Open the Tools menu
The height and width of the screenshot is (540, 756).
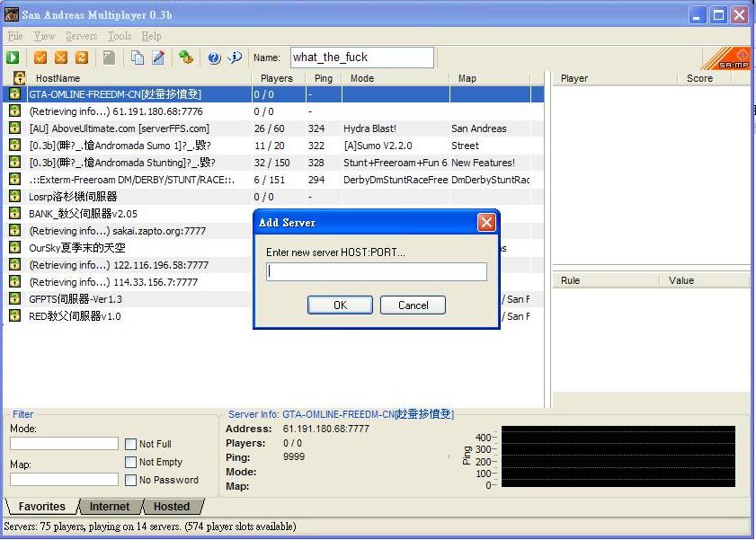[120, 36]
